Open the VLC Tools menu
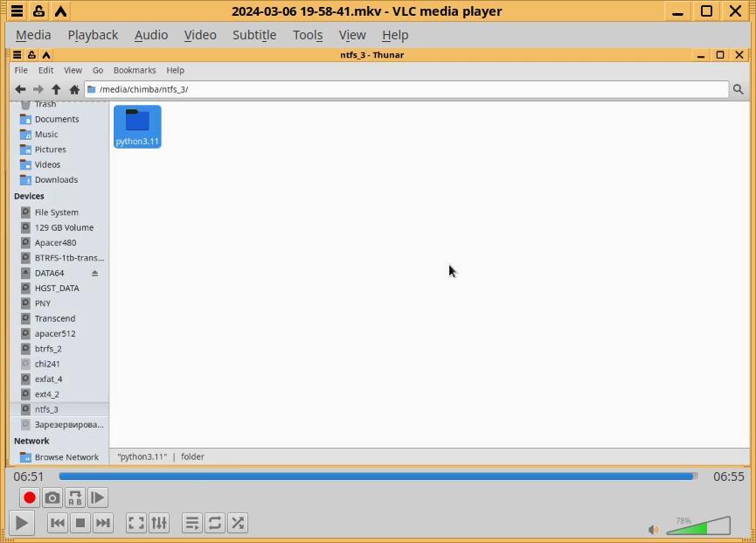Screen dimensions: 756x543 pos(308,35)
